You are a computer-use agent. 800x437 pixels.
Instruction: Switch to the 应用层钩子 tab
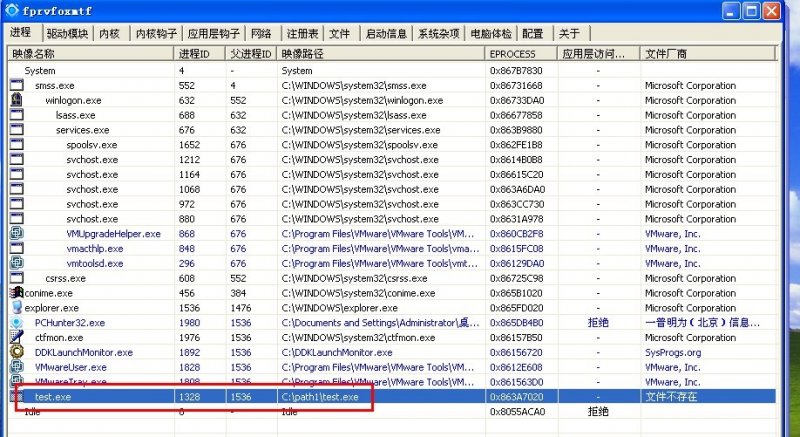click(x=213, y=34)
